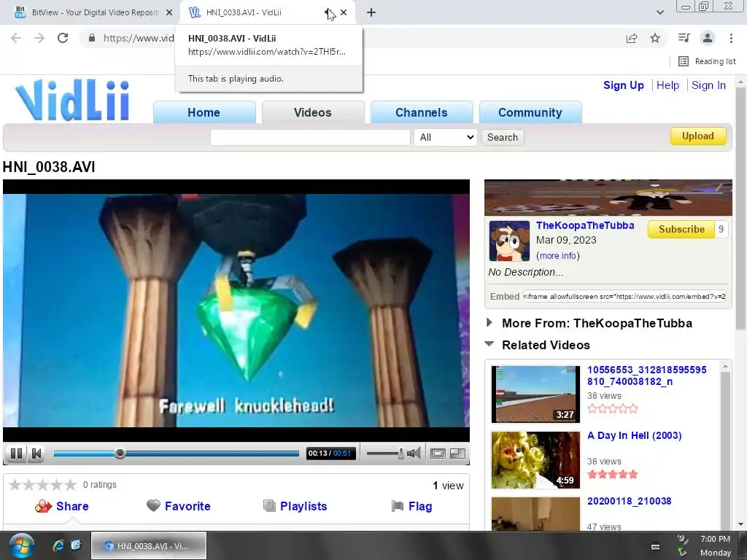
Task: Expand the more info link
Action: [x=558, y=256]
